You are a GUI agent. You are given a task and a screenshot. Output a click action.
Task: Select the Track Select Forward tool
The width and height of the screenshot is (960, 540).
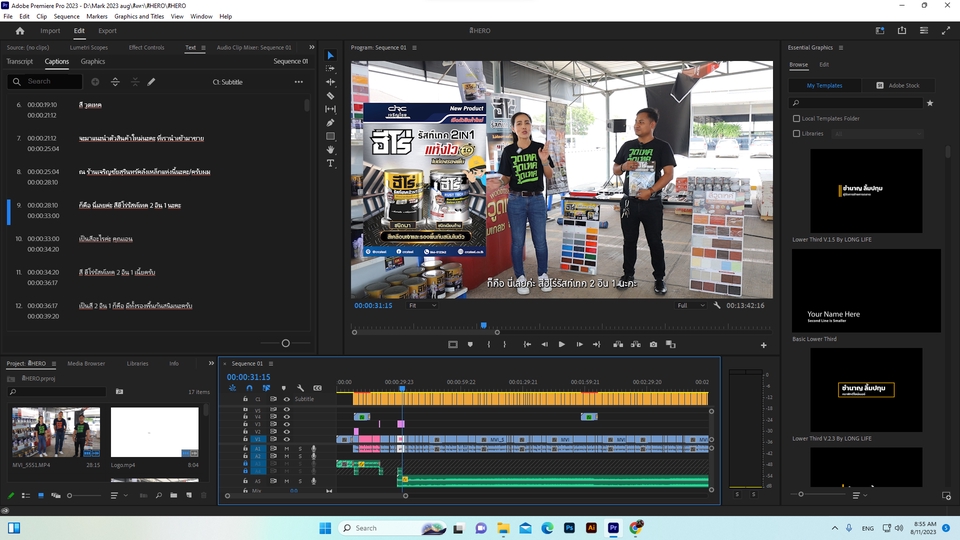(331, 69)
